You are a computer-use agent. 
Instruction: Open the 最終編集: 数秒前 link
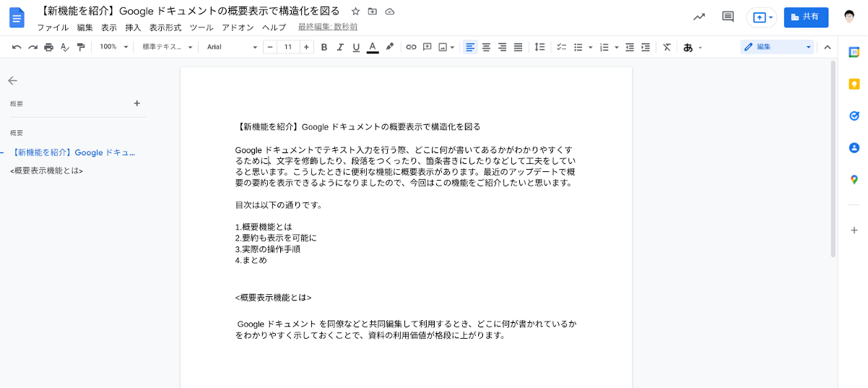pos(328,27)
